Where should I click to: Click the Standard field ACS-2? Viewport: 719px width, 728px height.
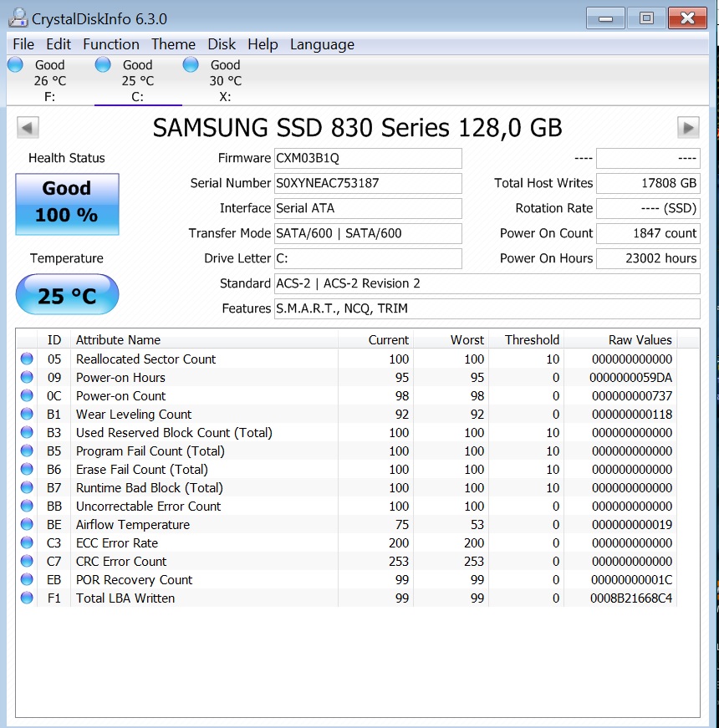tap(487, 283)
